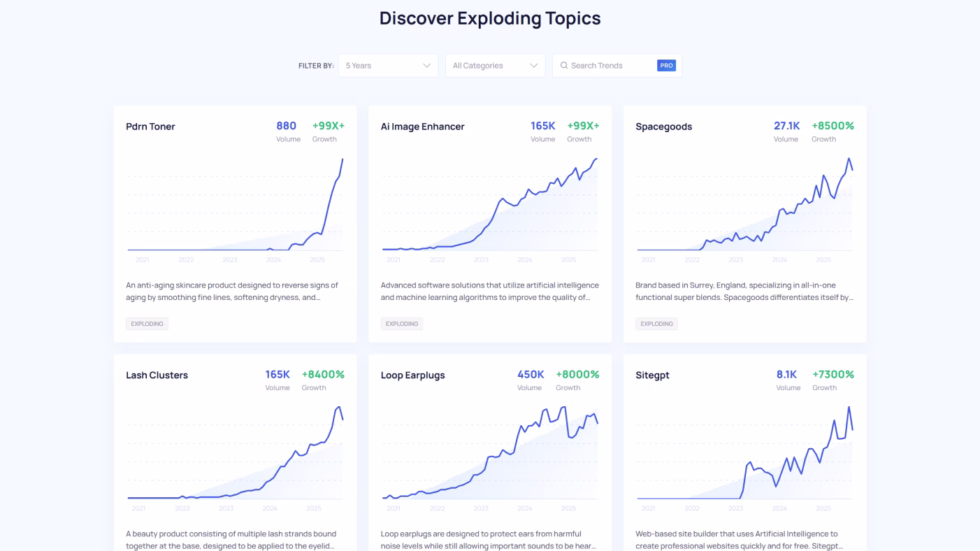Viewport: 980px width, 551px height.
Task: Open the Loop Earplugs topic
Action: [x=412, y=375]
